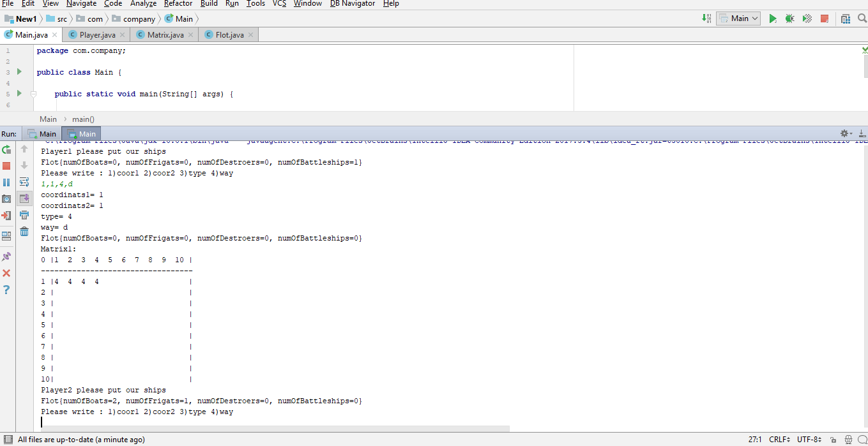Viewport: 868px width, 446px height.
Task: Toggle soft-wrap in the console
Action: [x=24, y=182]
